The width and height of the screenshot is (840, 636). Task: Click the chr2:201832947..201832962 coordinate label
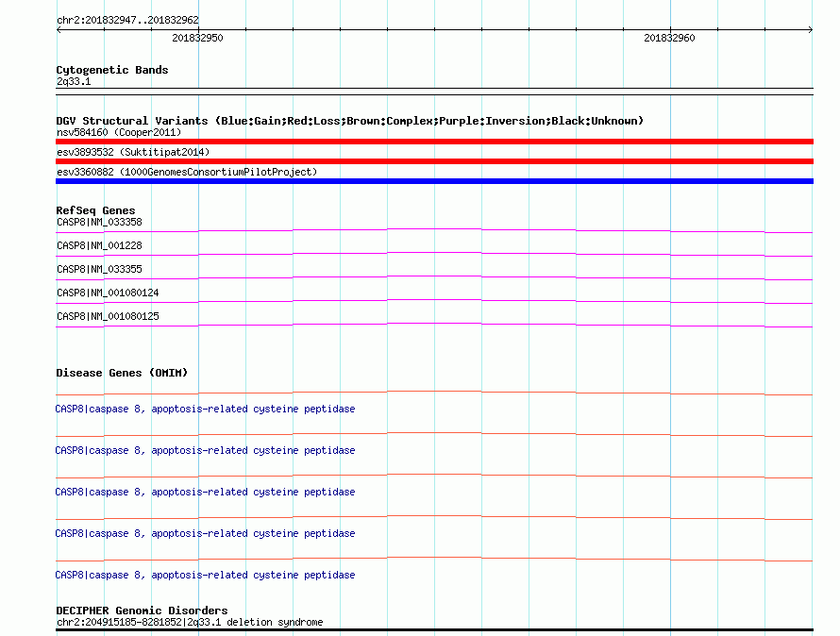point(127,20)
